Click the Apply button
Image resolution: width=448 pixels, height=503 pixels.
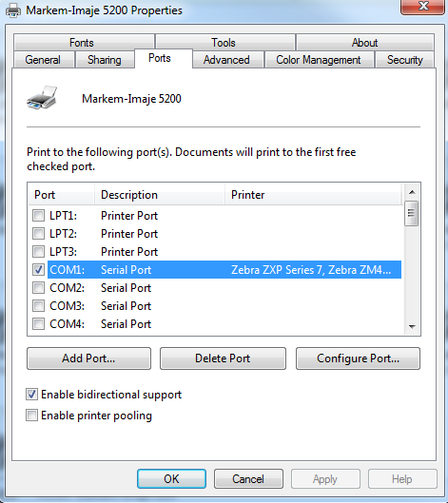pos(325,479)
